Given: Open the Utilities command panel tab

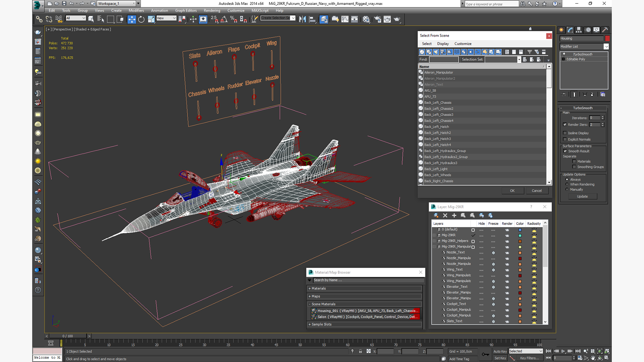Looking at the screenshot, I should coord(605,30).
